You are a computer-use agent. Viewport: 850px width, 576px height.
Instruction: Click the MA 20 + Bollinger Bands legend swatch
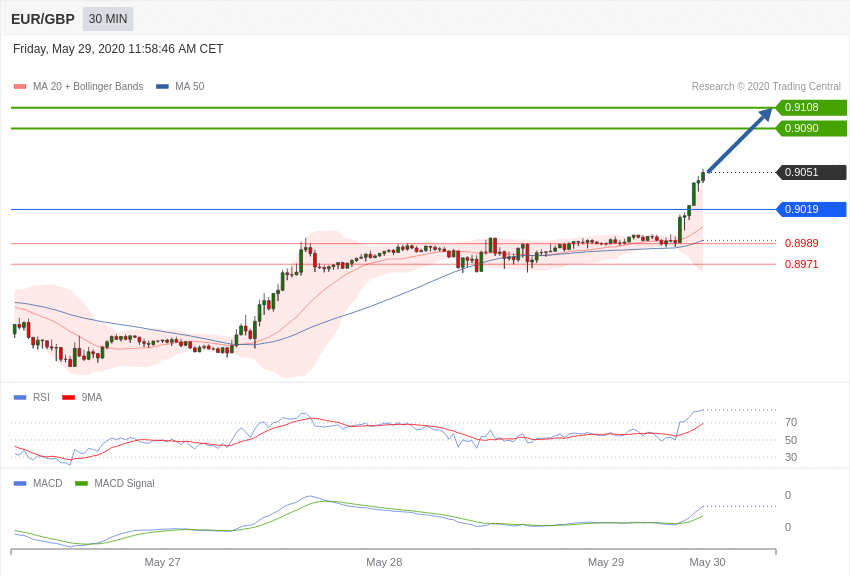pyautogui.click(x=20, y=87)
